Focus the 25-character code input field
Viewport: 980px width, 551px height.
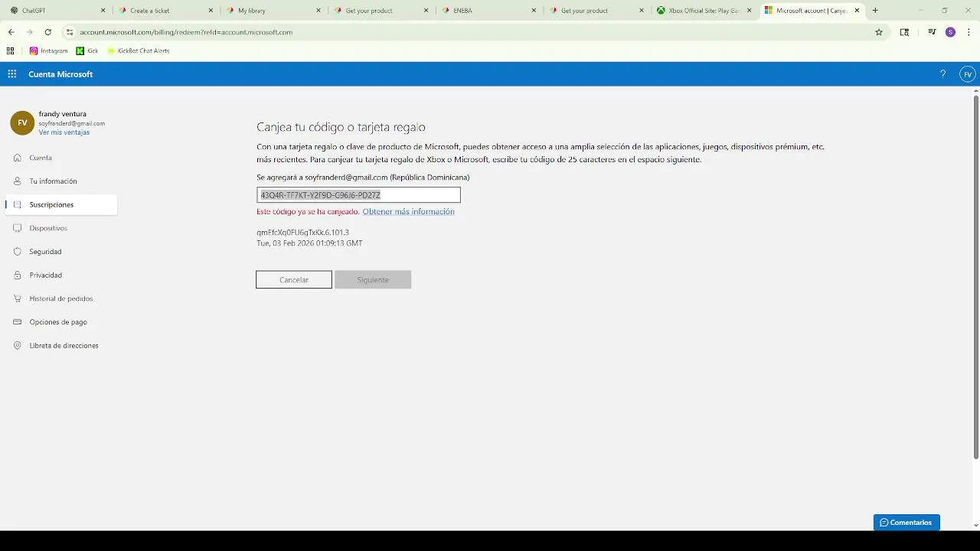pyautogui.click(x=358, y=195)
